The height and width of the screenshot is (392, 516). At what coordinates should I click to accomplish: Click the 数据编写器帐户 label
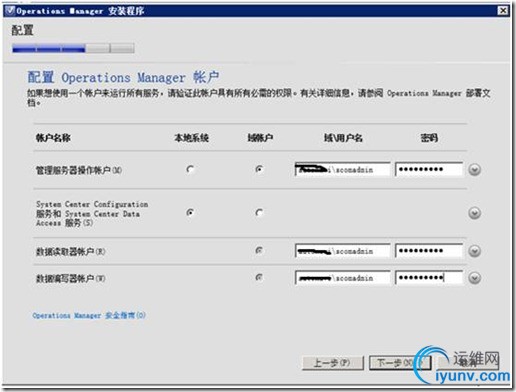point(70,278)
